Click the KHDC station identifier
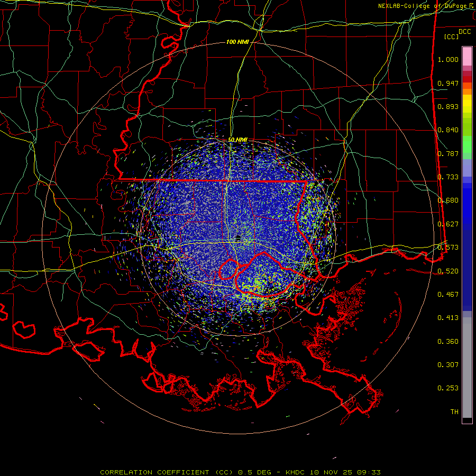Image resolution: width=476 pixels, height=476 pixels. (x=296, y=472)
